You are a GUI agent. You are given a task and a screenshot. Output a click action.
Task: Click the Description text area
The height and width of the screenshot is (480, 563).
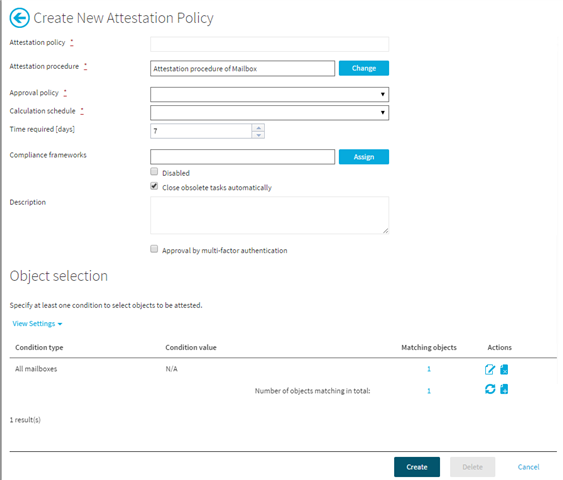pyautogui.click(x=269, y=215)
